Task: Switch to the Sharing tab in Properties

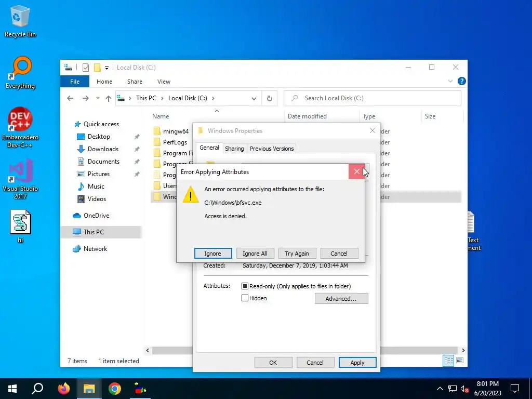Action: 234,149
